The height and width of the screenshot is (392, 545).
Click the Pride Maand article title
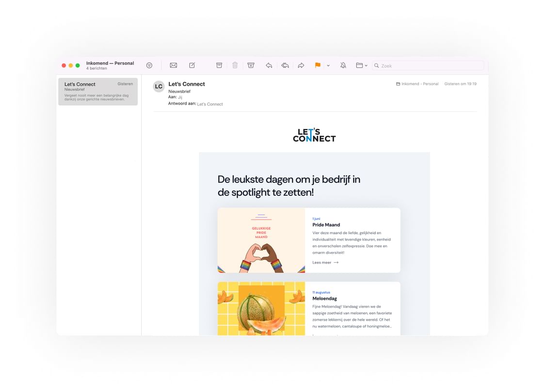click(326, 225)
